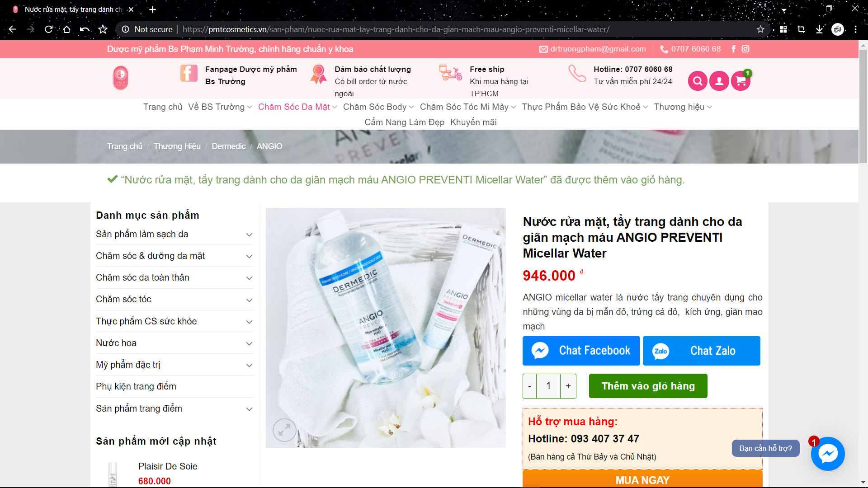Expand Chăm sóc tóc category
This screenshot has height=488, width=868.
[249, 300]
